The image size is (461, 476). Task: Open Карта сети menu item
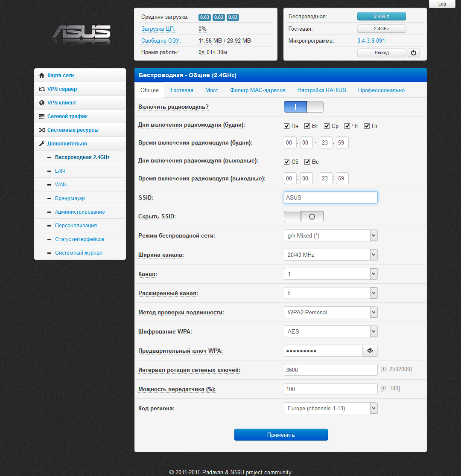pyautogui.click(x=80, y=75)
